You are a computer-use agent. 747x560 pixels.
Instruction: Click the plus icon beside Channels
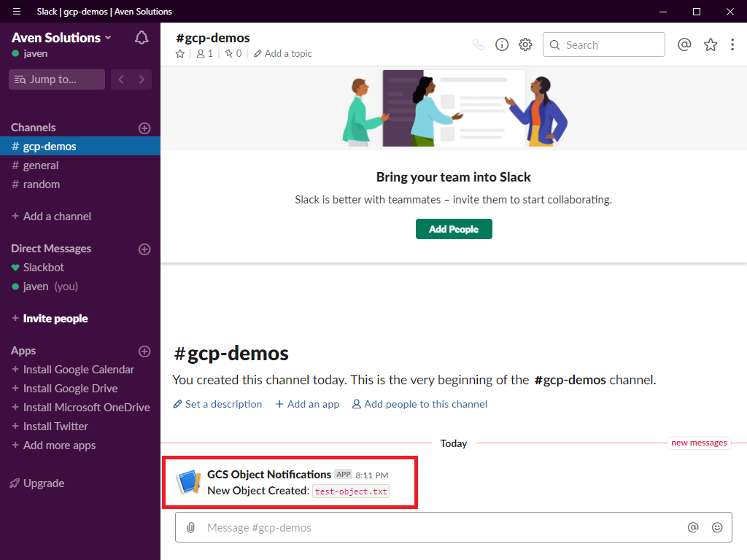(144, 128)
